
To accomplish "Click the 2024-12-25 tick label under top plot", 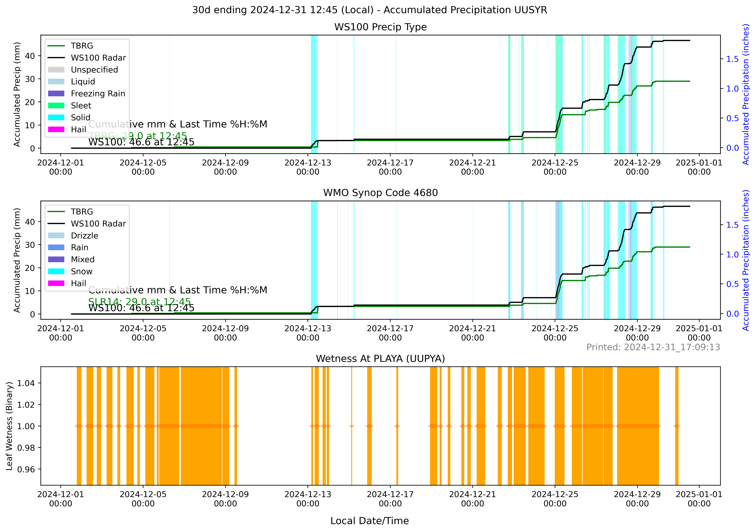I will click(x=555, y=167).
